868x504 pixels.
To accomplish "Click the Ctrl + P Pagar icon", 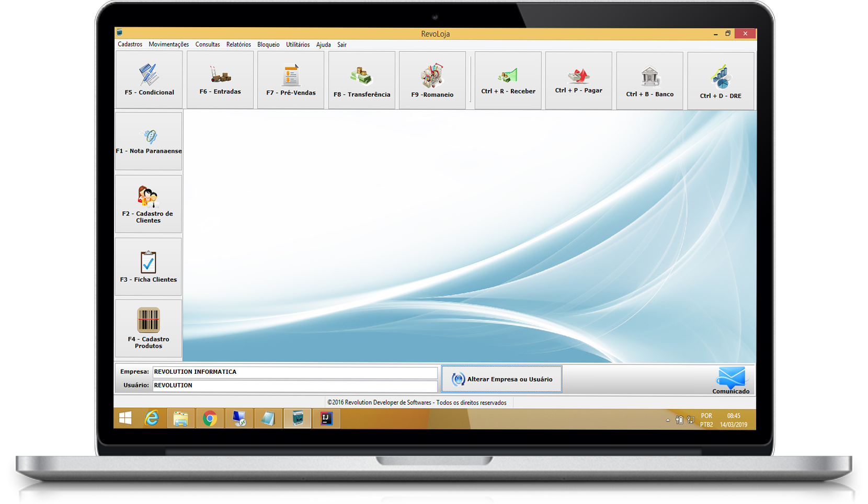I will (x=578, y=77).
